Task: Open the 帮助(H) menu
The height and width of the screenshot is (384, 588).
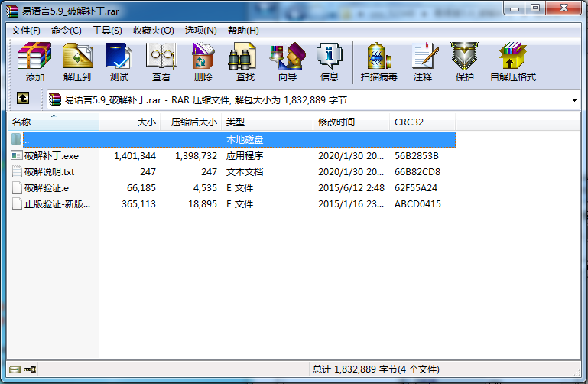Action: click(243, 31)
